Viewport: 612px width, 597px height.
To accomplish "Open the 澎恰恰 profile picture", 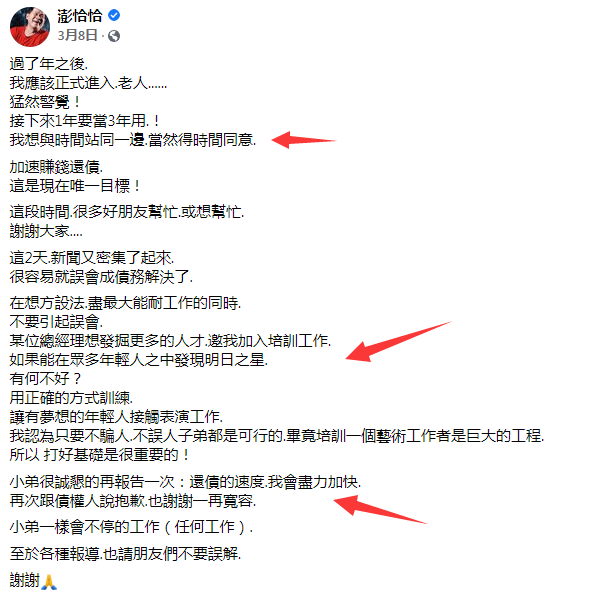I will click(x=30, y=27).
